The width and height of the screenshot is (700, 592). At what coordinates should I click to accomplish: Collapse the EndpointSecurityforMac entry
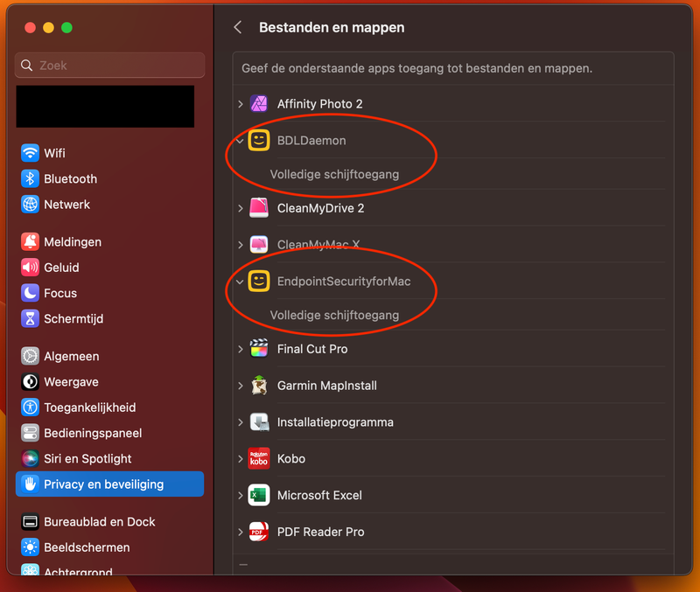pos(241,282)
